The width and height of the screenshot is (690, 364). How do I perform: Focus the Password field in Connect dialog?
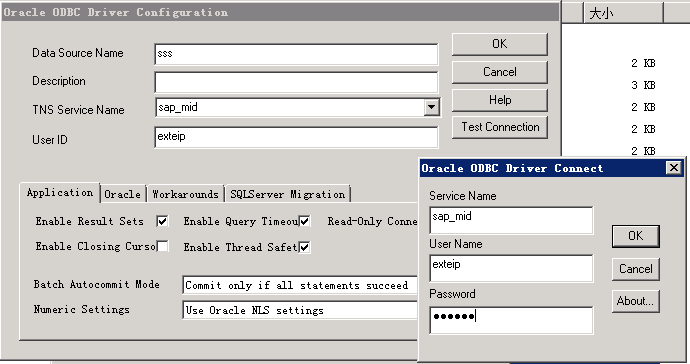pyautogui.click(x=511, y=320)
